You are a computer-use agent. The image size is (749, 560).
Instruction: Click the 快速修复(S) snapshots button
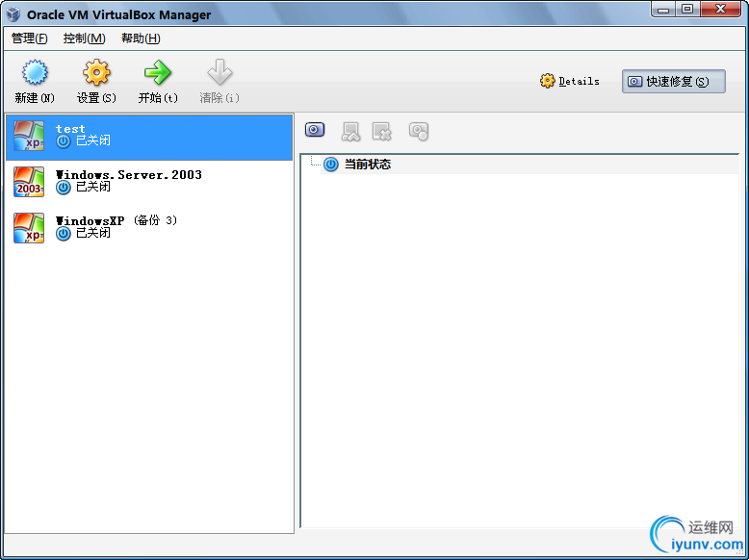(x=674, y=82)
